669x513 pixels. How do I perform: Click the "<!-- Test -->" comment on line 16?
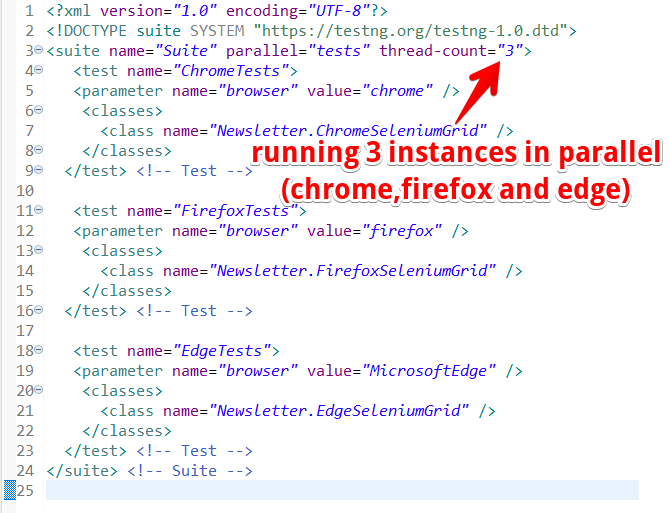pos(195,311)
